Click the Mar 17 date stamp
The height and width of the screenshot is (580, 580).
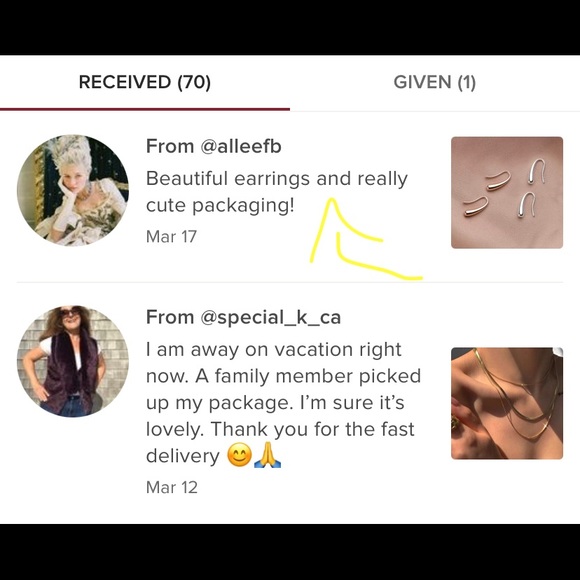[x=171, y=237]
